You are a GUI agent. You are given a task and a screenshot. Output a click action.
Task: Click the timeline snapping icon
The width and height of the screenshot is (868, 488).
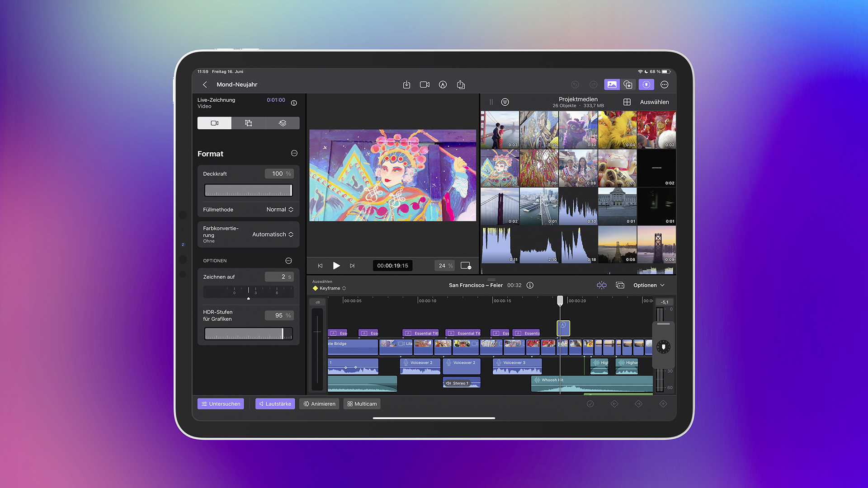coord(601,285)
